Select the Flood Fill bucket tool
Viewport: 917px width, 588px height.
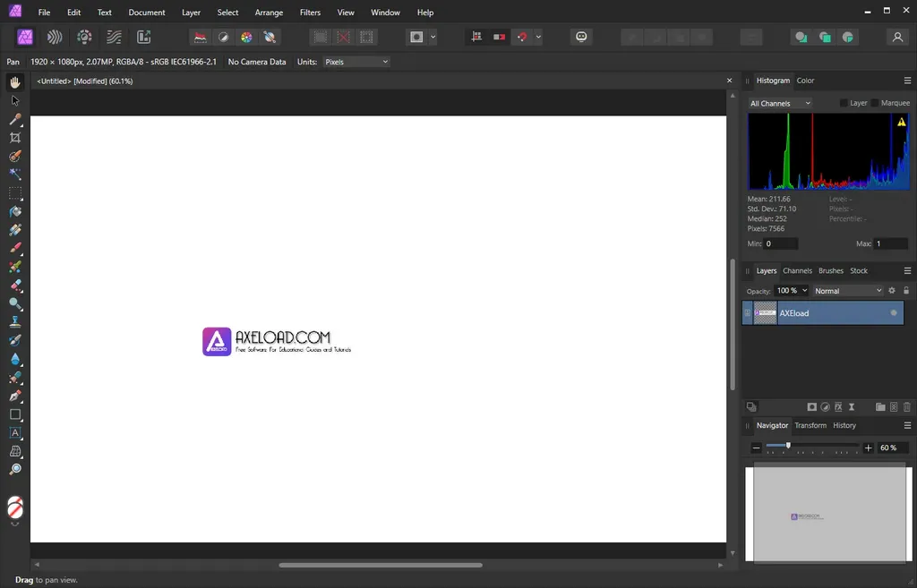[15, 211]
